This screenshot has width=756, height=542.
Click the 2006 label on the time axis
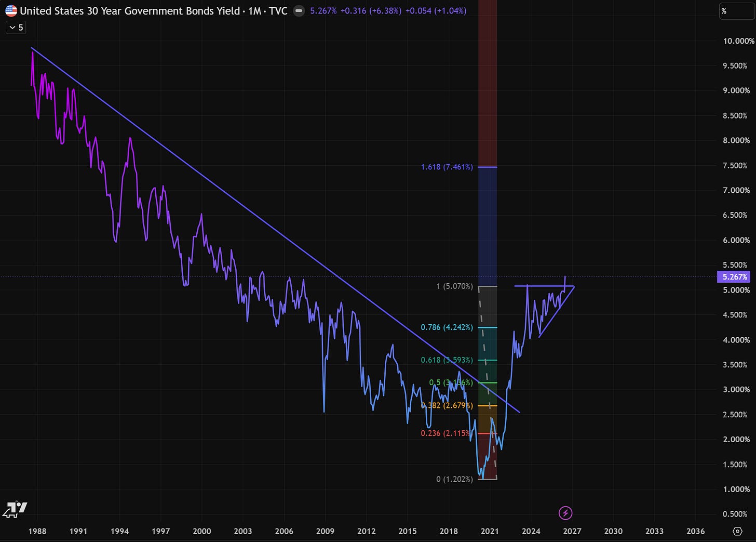[284, 531]
